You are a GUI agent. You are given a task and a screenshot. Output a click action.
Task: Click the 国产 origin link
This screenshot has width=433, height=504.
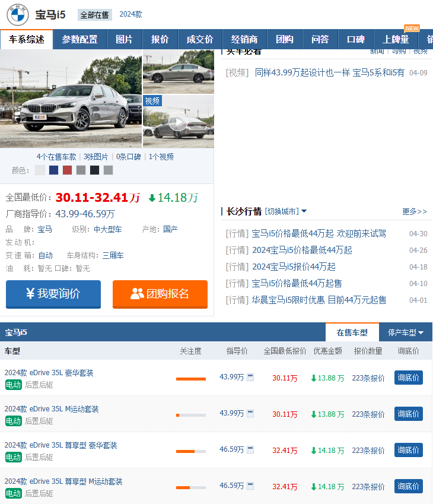coord(170,230)
